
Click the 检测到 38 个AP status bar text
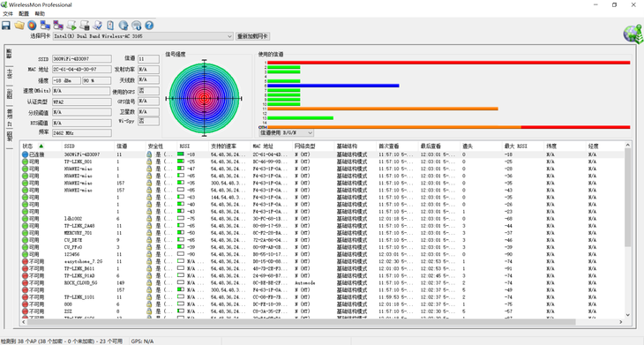pos(62,341)
